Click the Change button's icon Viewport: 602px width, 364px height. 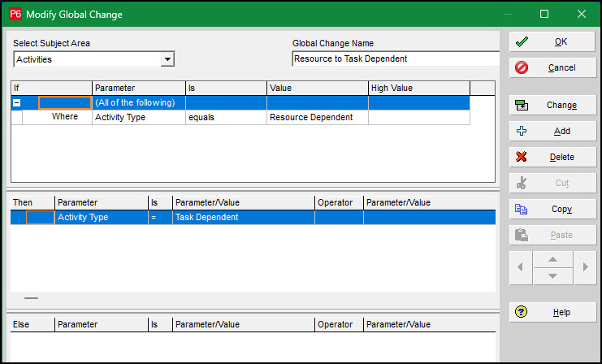click(x=522, y=105)
